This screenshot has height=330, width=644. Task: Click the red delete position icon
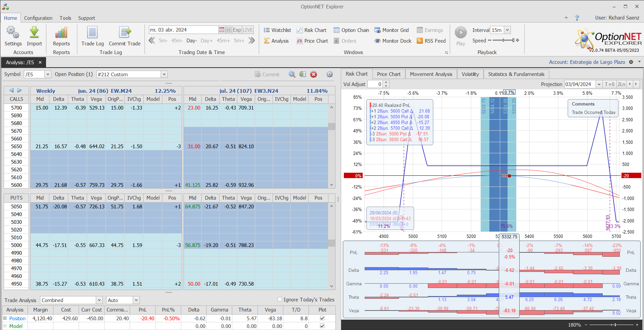(314, 74)
